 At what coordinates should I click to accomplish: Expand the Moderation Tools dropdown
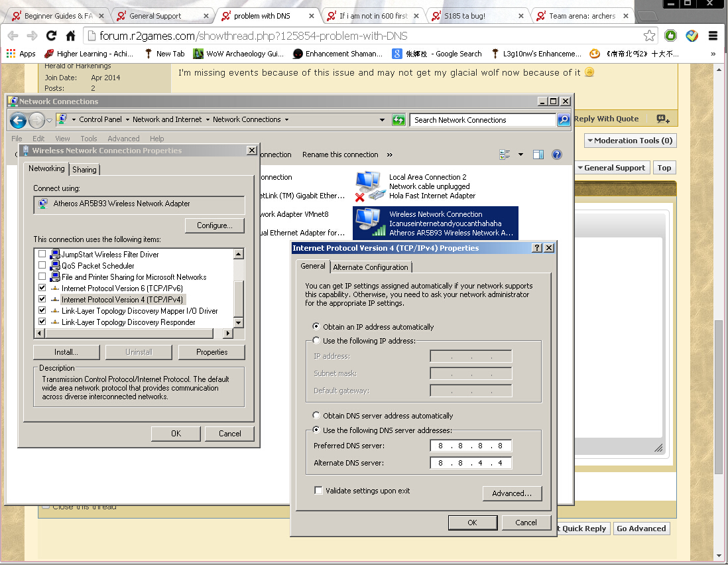pos(629,141)
